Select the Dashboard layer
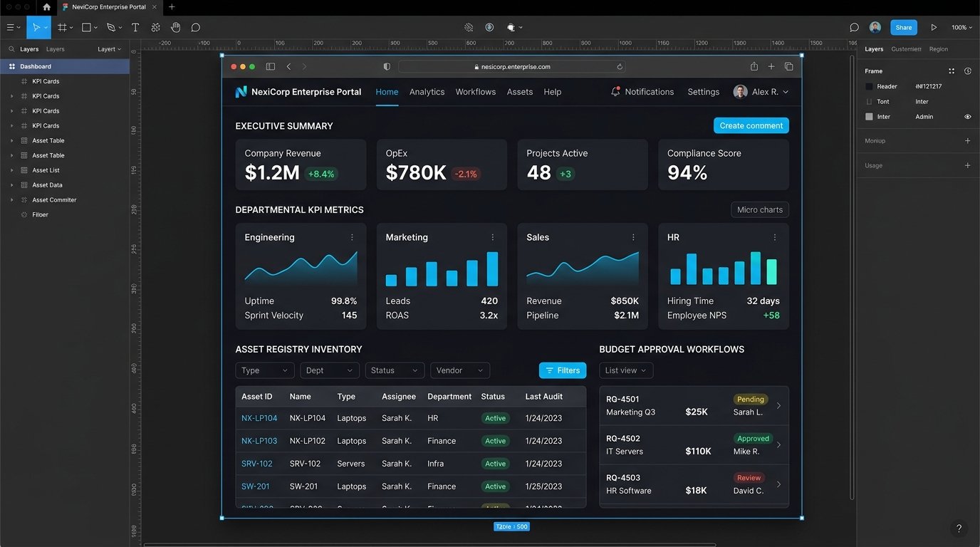This screenshot has width=980, height=547. pos(65,66)
